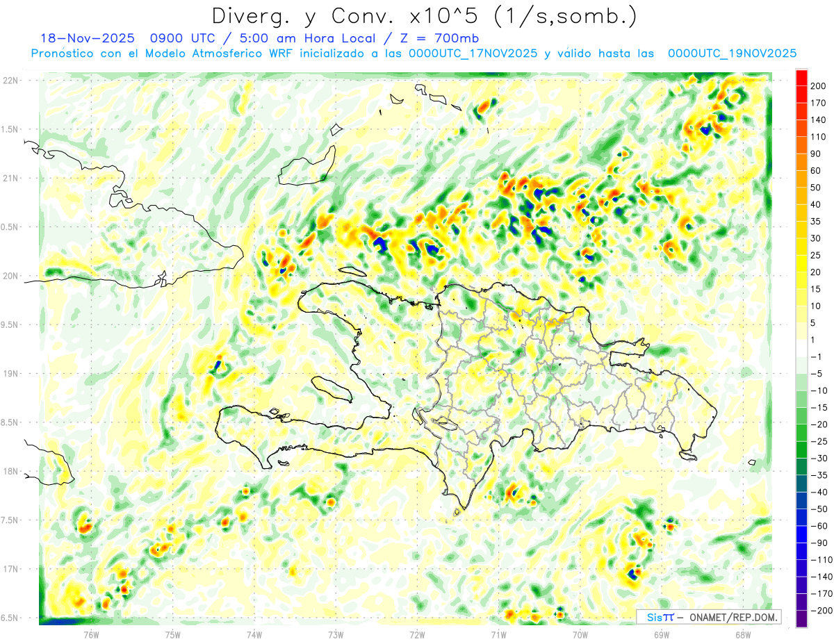Click the '76W' longitude label

click(91, 634)
